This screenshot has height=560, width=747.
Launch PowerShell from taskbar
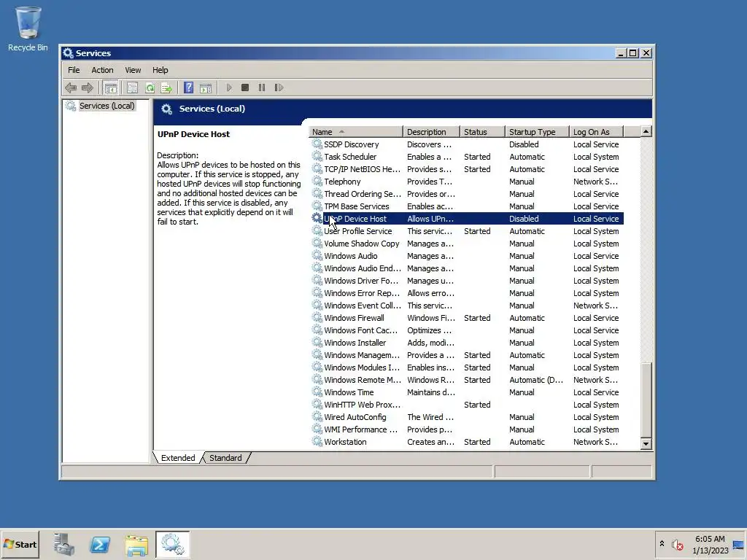(x=100, y=544)
